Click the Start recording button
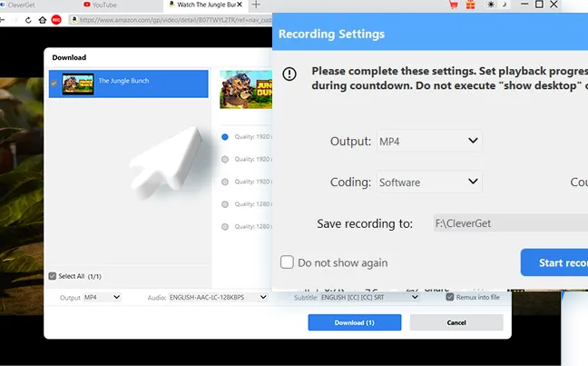Screen dimensions: 588x366 pyautogui.click(x=554, y=262)
